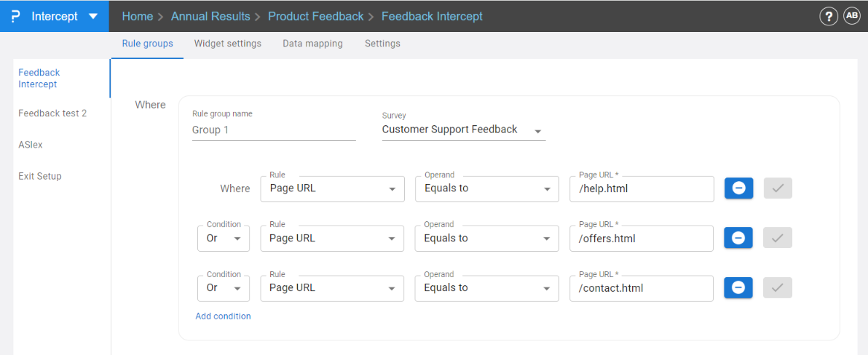The image size is (868, 355).
Task: Remove the /help.html rule with minus icon
Action: (x=738, y=188)
